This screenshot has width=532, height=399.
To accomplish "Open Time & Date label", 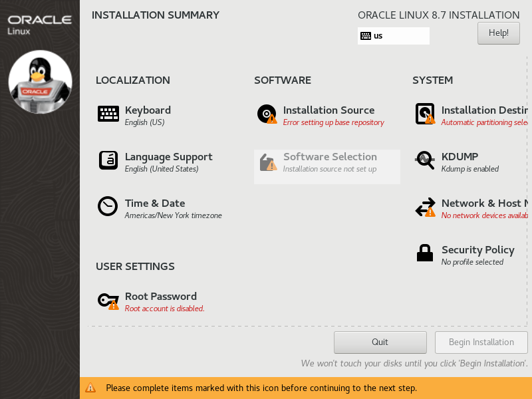I will (x=155, y=203).
